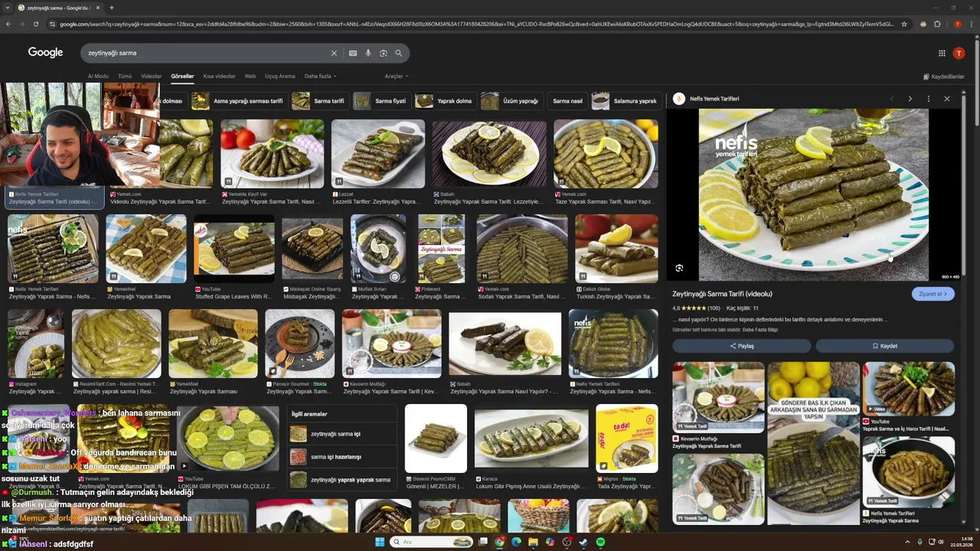The image size is (980, 551).
Task: Search inside the image with the Lens icon on the preview
Action: [679, 268]
